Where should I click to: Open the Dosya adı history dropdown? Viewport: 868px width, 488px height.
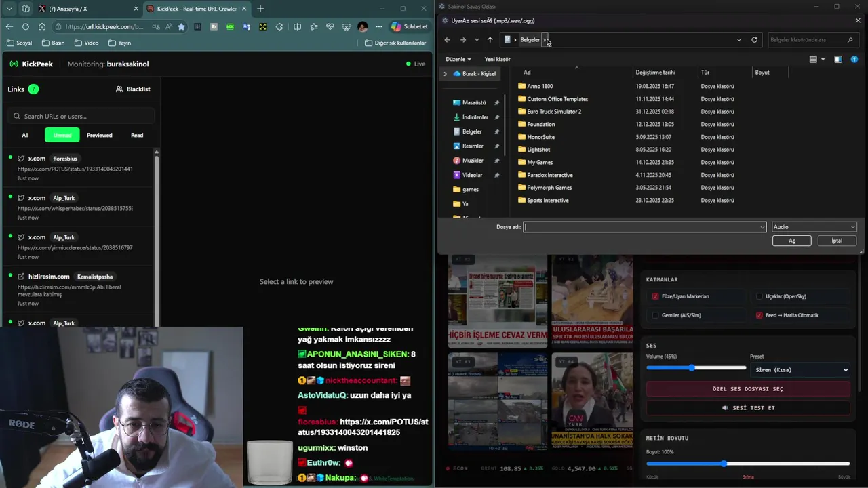(762, 227)
